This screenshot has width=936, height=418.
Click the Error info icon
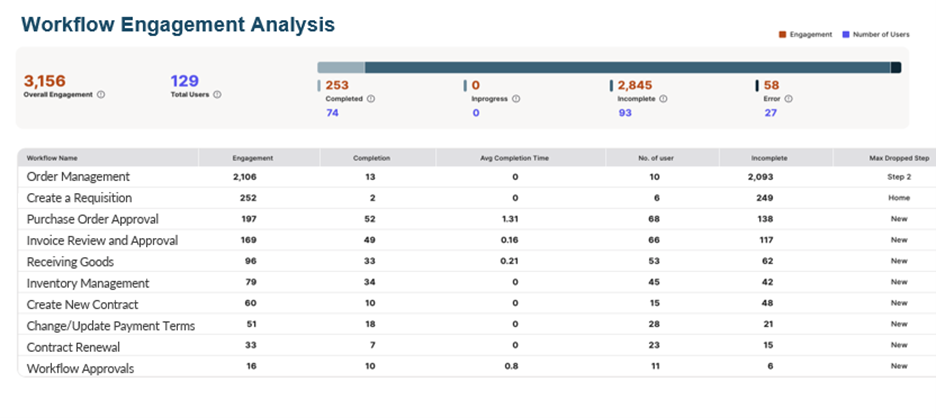[x=788, y=99]
